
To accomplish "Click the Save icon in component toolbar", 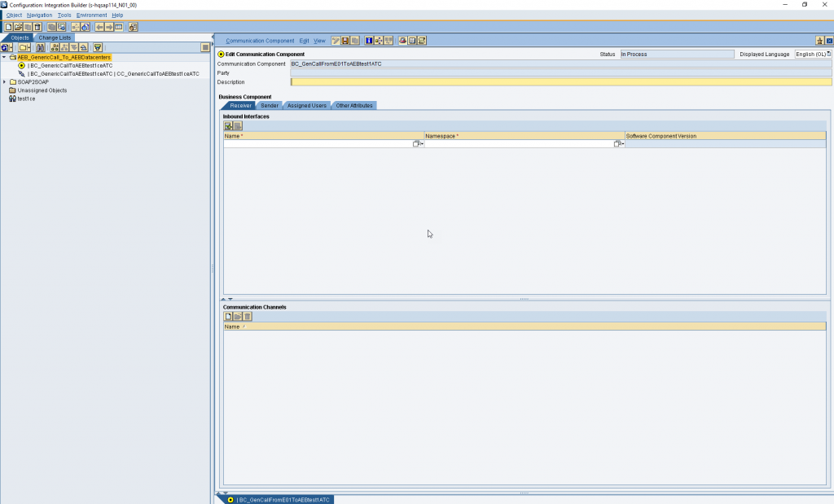I will (x=345, y=41).
